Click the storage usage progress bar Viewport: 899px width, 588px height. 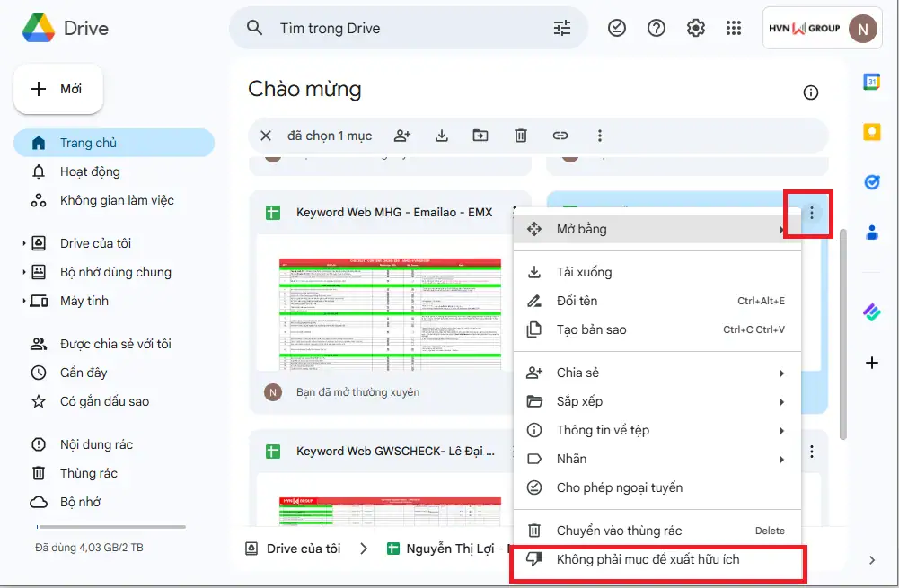point(110,527)
